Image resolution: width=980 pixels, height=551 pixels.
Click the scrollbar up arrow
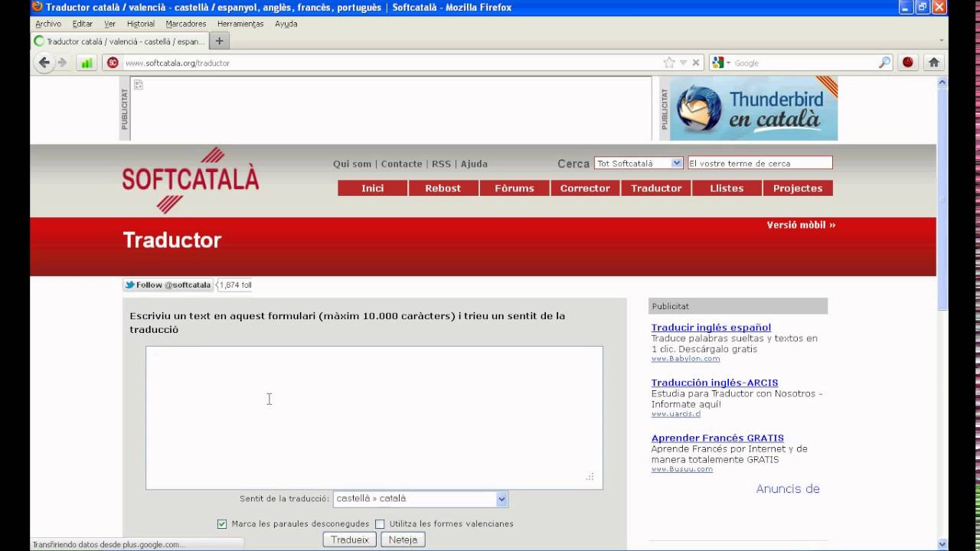[x=942, y=82]
